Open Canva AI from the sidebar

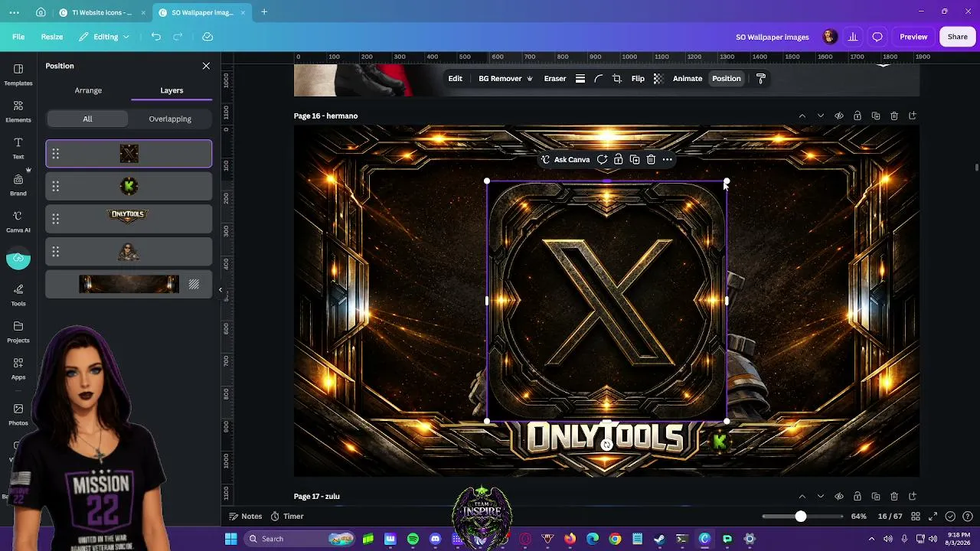pos(18,221)
